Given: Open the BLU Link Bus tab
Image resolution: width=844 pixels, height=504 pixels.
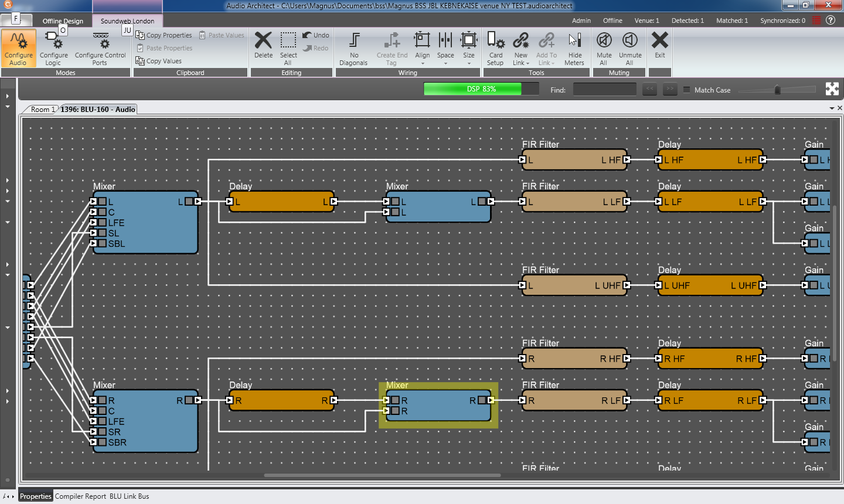Looking at the screenshot, I should (130, 496).
